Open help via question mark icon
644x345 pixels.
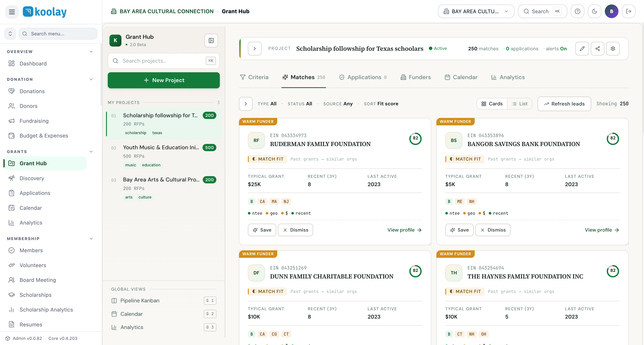577,11
